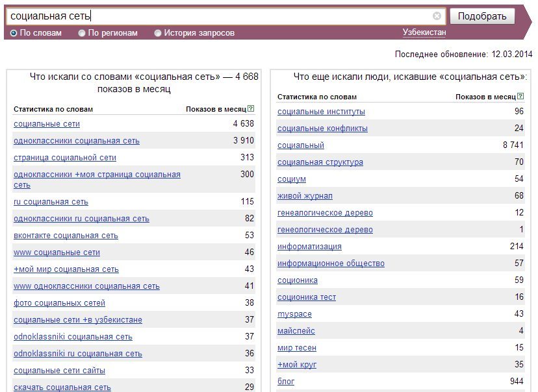The width and height of the screenshot is (538, 392).
Task: Open the 'майспейс' link
Action: (x=296, y=330)
